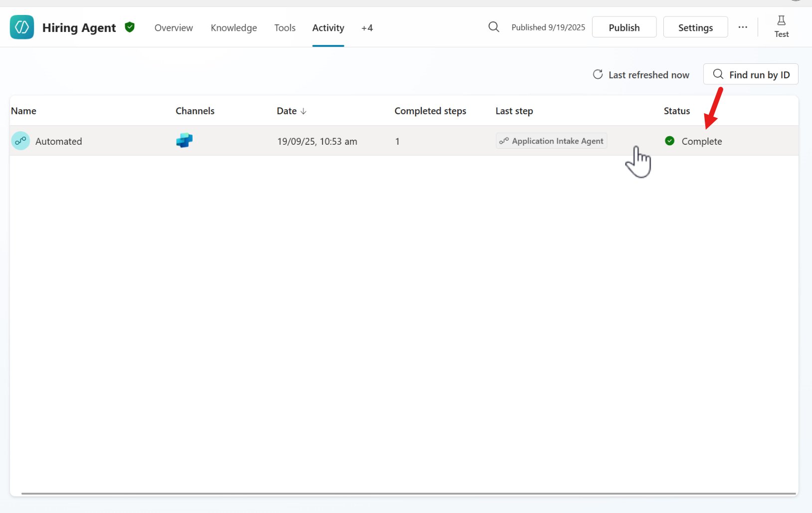Viewport: 812px width, 513px height.
Task: Click Find run by ID button
Action: (751, 74)
